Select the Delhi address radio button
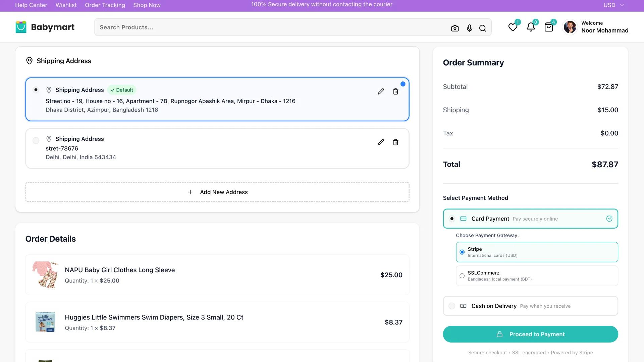 click(36, 140)
